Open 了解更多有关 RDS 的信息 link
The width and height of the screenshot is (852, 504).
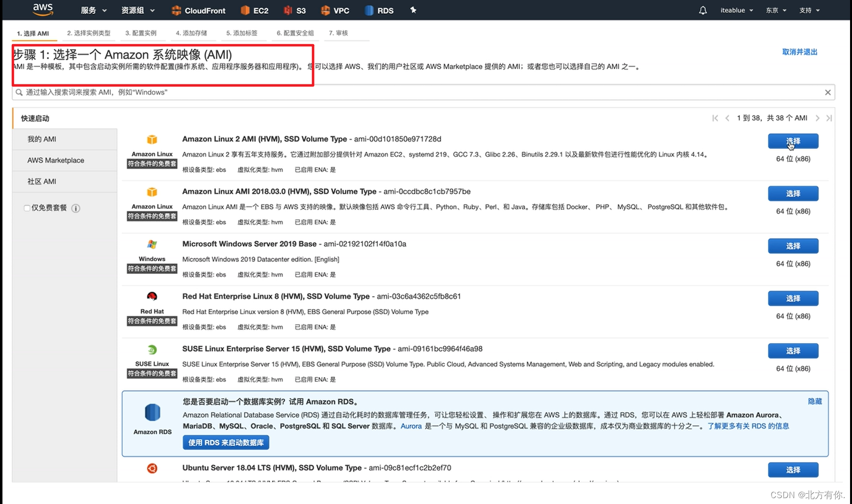(748, 426)
